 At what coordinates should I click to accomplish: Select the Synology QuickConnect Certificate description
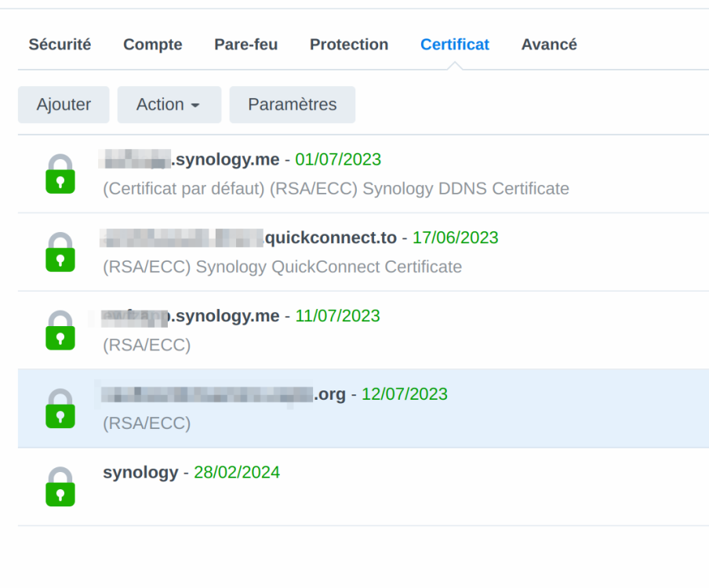click(x=282, y=267)
